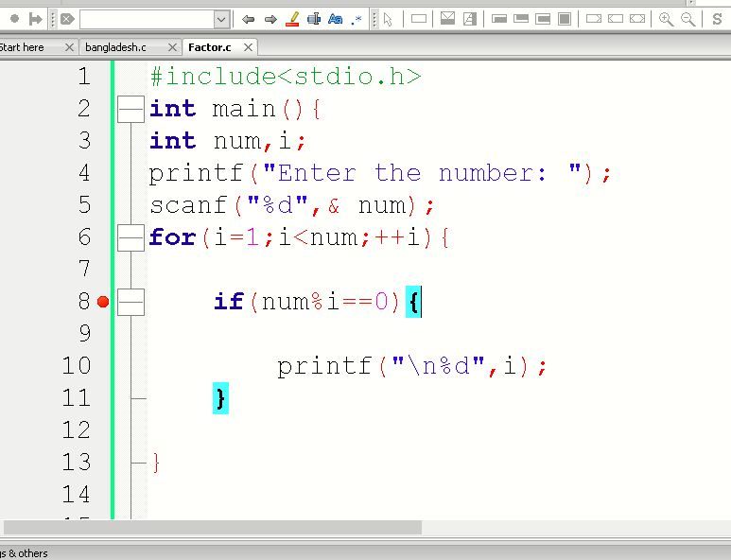Click the grey round dot toolbar icon
Screen dimensions: 731x560
(x=14, y=19)
